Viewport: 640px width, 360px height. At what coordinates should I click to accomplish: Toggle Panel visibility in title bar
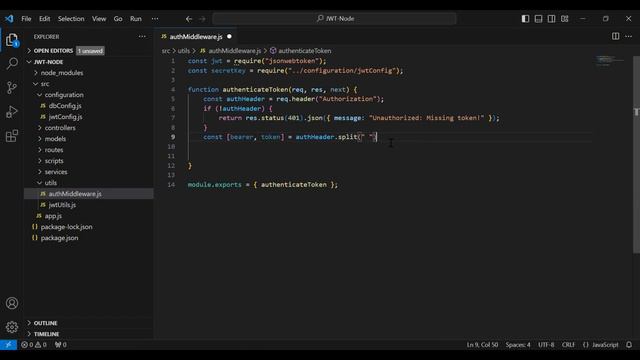pos(538,19)
